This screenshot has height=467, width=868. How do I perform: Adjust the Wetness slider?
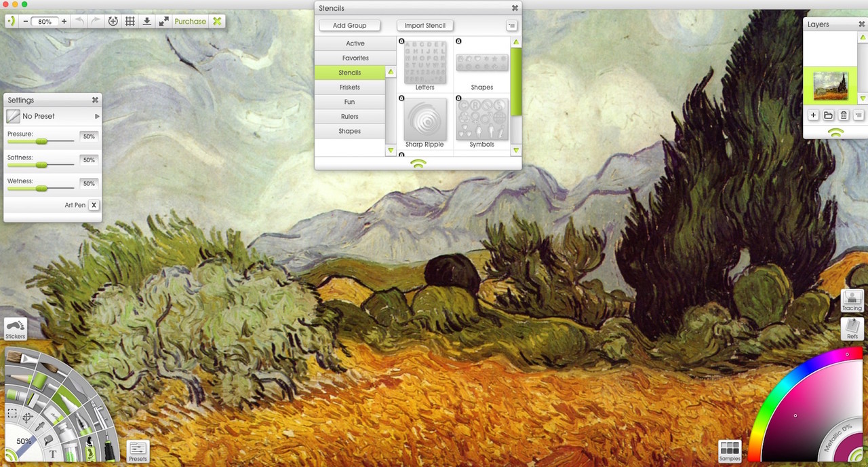[41, 188]
